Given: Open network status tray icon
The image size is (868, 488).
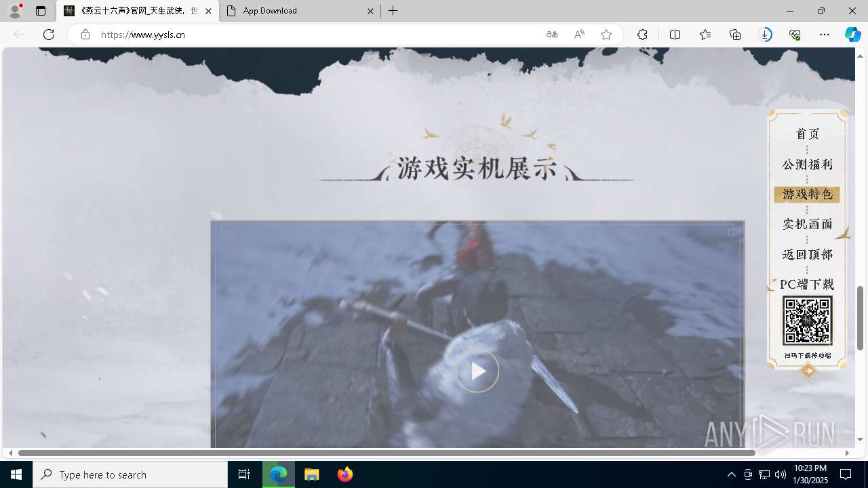Looking at the screenshot, I should coord(764,474).
